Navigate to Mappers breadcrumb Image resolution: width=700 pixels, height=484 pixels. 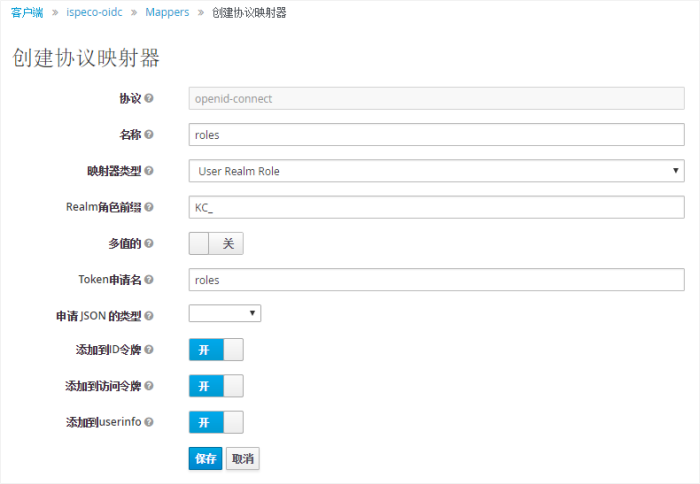(167, 13)
